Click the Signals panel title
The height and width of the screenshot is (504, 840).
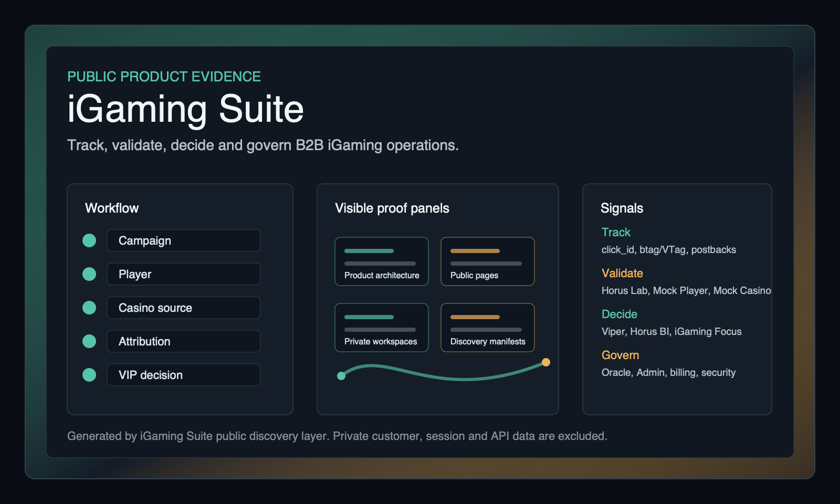622,208
